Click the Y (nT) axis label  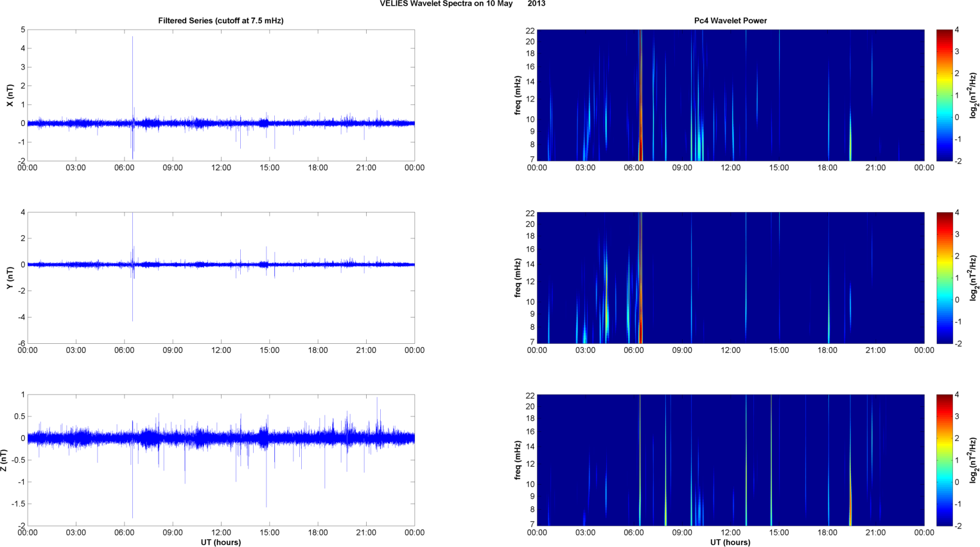(10, 278)
